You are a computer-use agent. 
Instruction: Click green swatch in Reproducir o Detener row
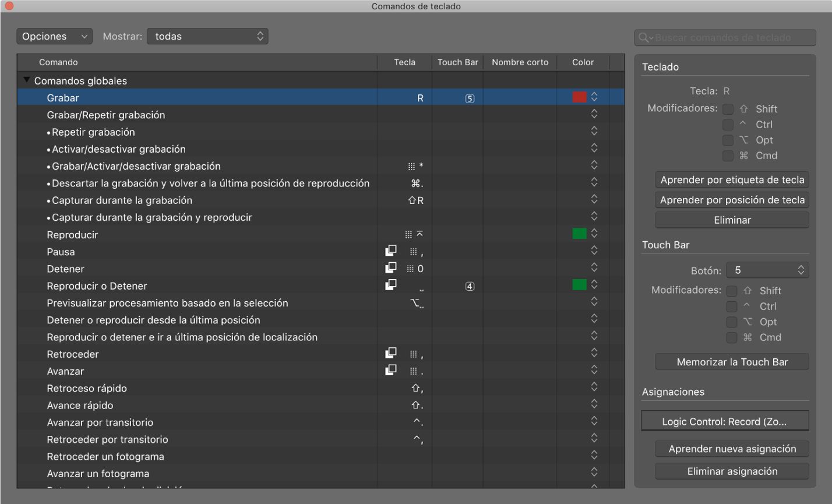click(580, 285)
